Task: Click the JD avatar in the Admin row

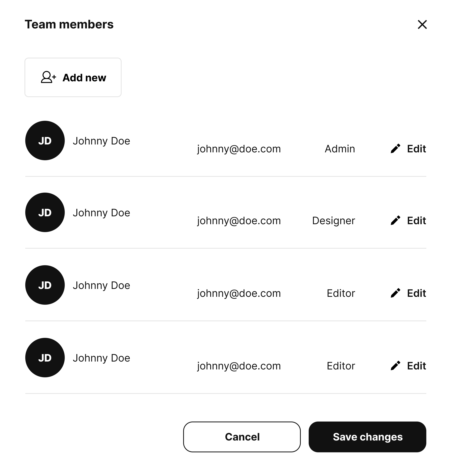Action: 45,141
